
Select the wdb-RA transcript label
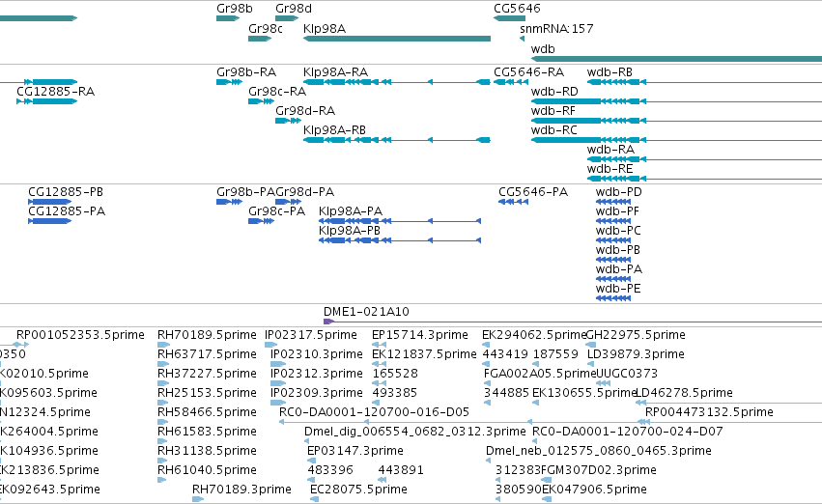point(610,150)
